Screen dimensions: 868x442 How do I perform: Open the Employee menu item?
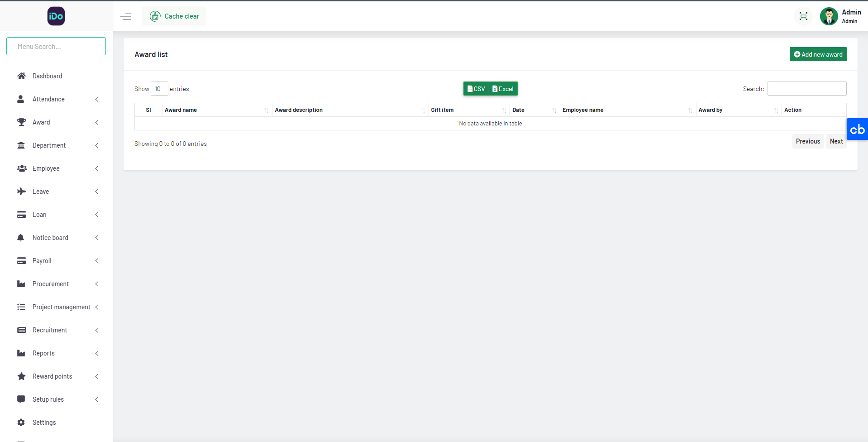[46, 168]
